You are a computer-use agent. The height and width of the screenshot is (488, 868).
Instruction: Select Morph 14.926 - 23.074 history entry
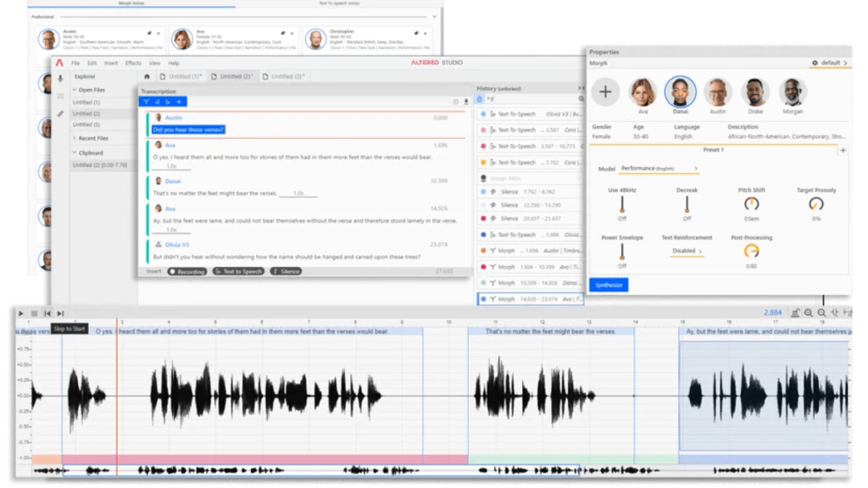click(x=531, y=299)
